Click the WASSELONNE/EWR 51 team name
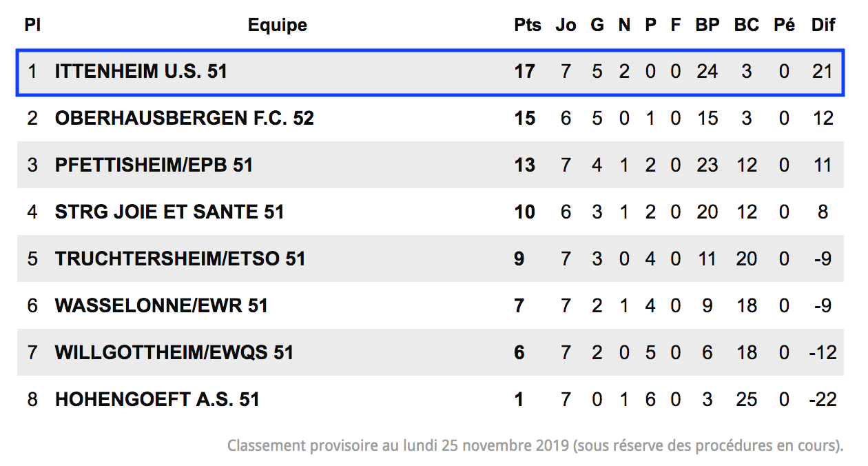The image size is (868, 466). (x=161, y=306)
